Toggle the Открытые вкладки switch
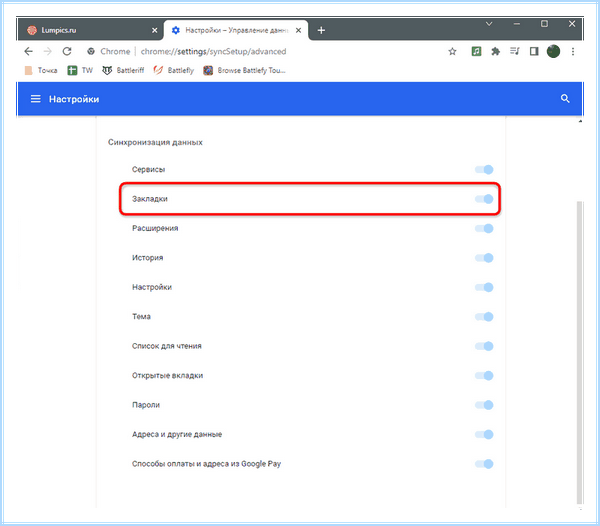The width and height of the screenshot is (600, 526). pyautogui.click(x=484, y=376)
